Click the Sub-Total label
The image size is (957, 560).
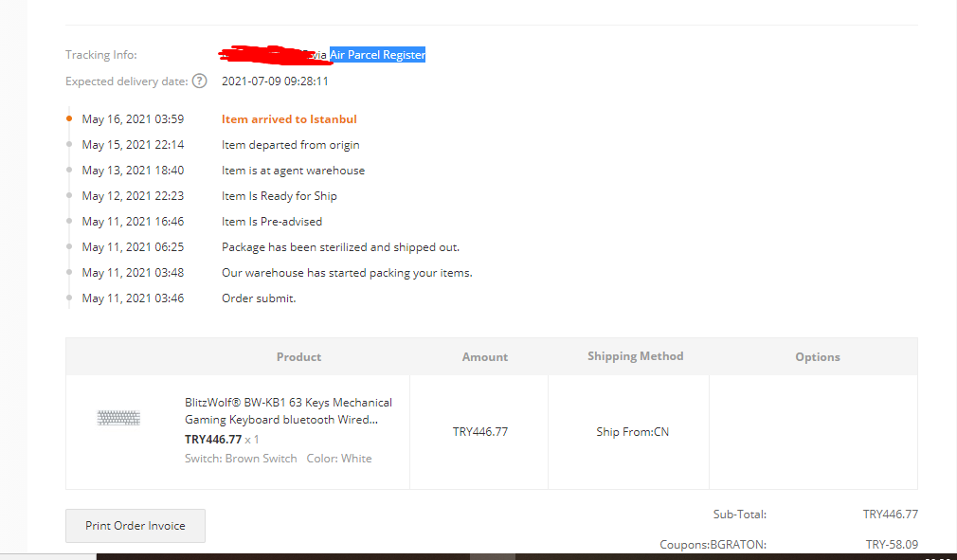click(740, 515)
